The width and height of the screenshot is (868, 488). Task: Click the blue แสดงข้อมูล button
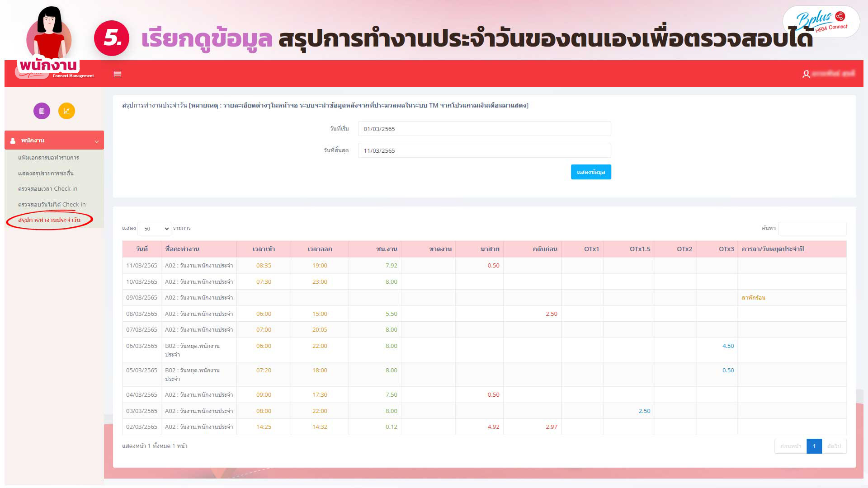(590, 172)
